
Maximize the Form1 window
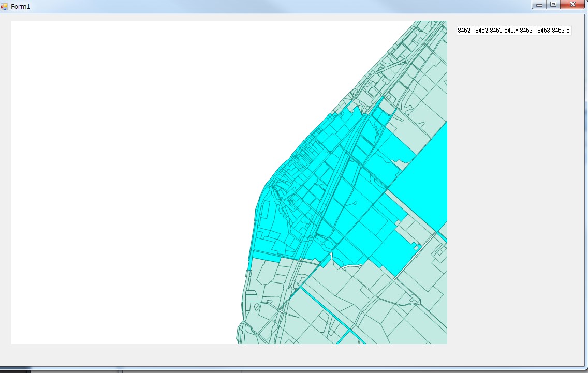click(x=553, y=5)
